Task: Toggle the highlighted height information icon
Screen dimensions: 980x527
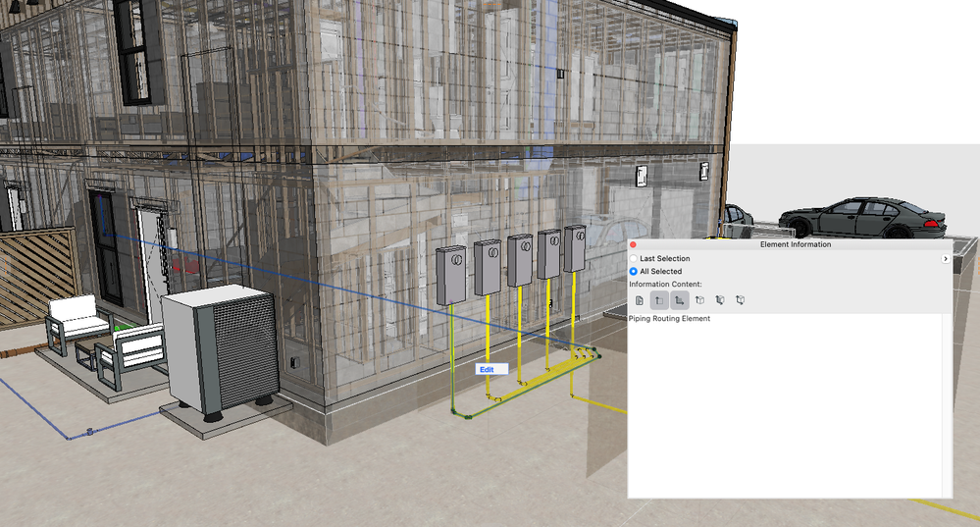Action: pyautogui.click(x=659, y=300)
